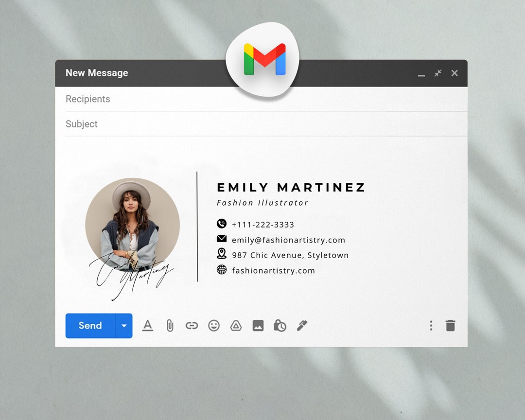Enable confidential mode
525x420 pixels.
tap(280, 326)
